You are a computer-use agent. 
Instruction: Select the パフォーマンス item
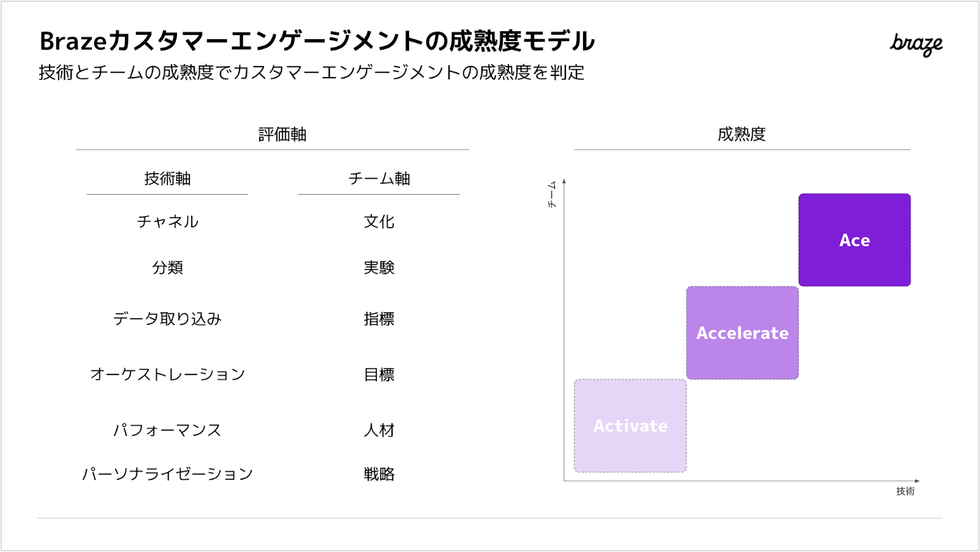tap(167, 430)
